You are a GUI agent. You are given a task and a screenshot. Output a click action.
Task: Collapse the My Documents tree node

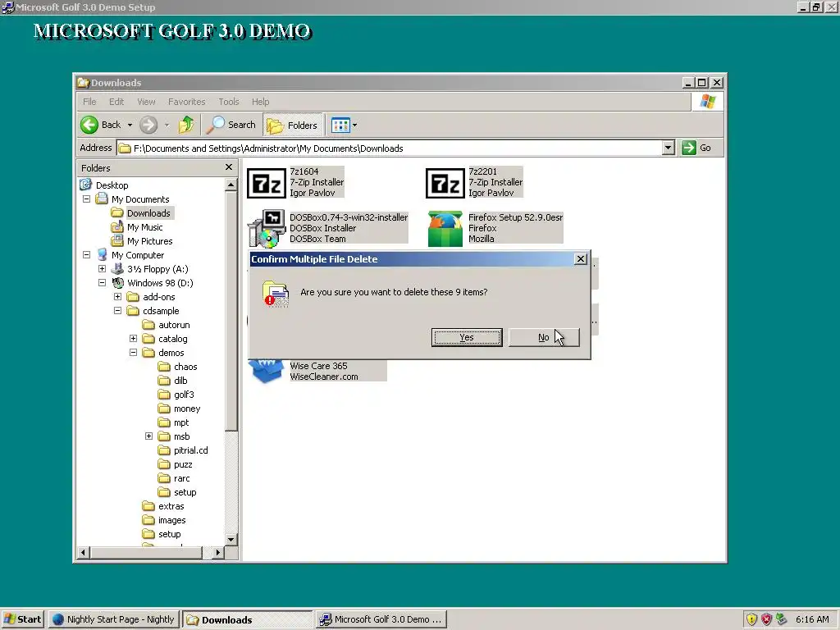(x=86, y=199)
